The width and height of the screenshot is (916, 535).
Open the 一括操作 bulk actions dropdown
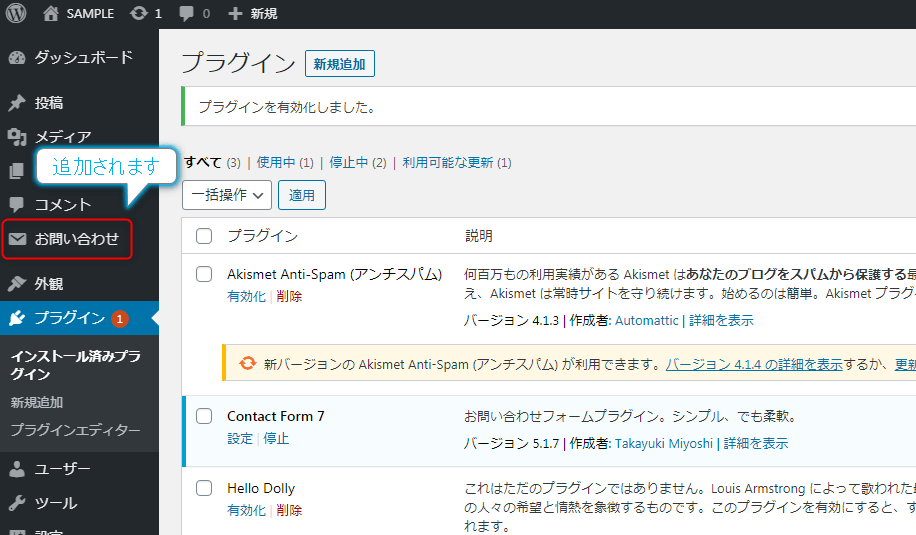[x=227, y=195]
